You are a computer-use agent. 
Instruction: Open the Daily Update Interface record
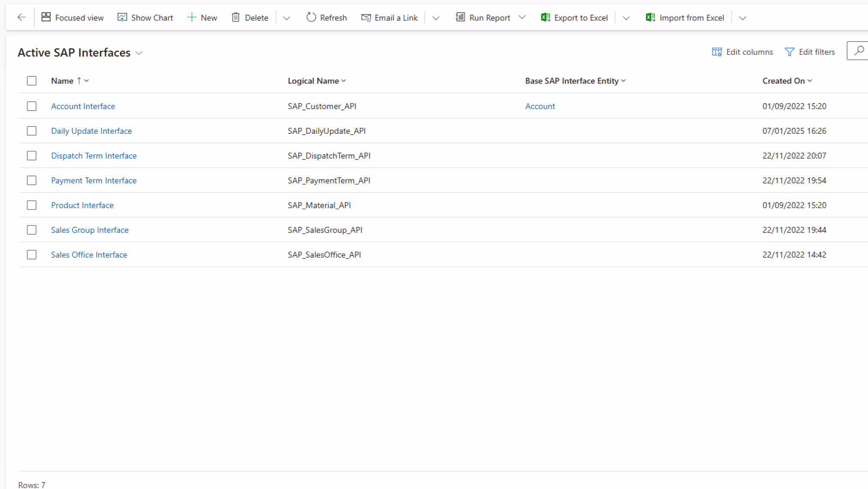(x=91, y=131)
